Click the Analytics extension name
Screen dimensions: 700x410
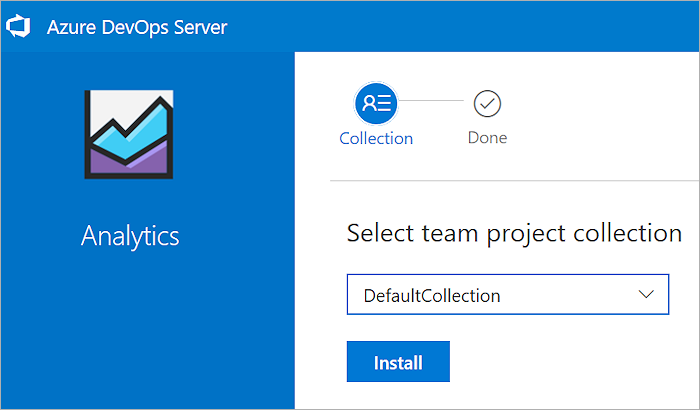(x=130, y=236)
